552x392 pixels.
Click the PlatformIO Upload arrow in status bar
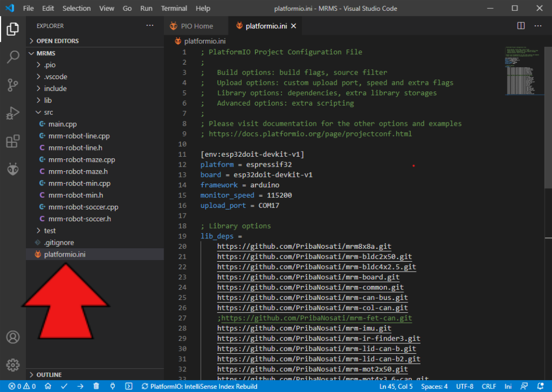pyautogui.click(x=80, y=386)
